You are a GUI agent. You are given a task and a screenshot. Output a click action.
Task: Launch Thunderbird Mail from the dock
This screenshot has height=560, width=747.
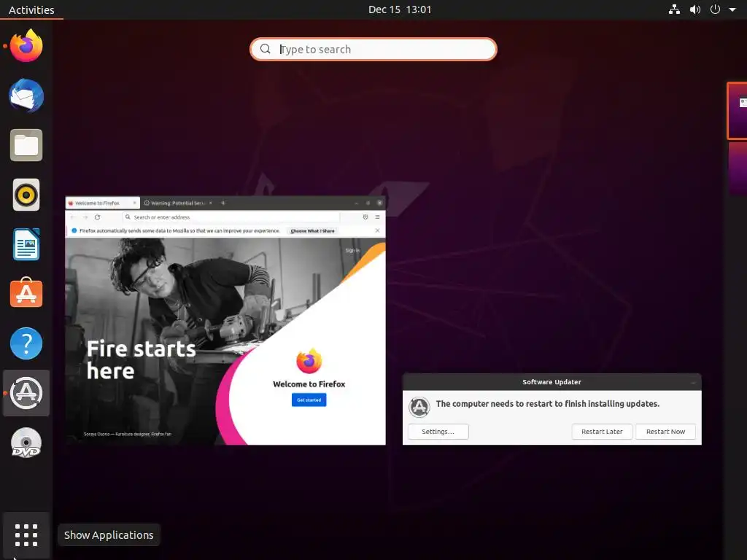point(26,96)
